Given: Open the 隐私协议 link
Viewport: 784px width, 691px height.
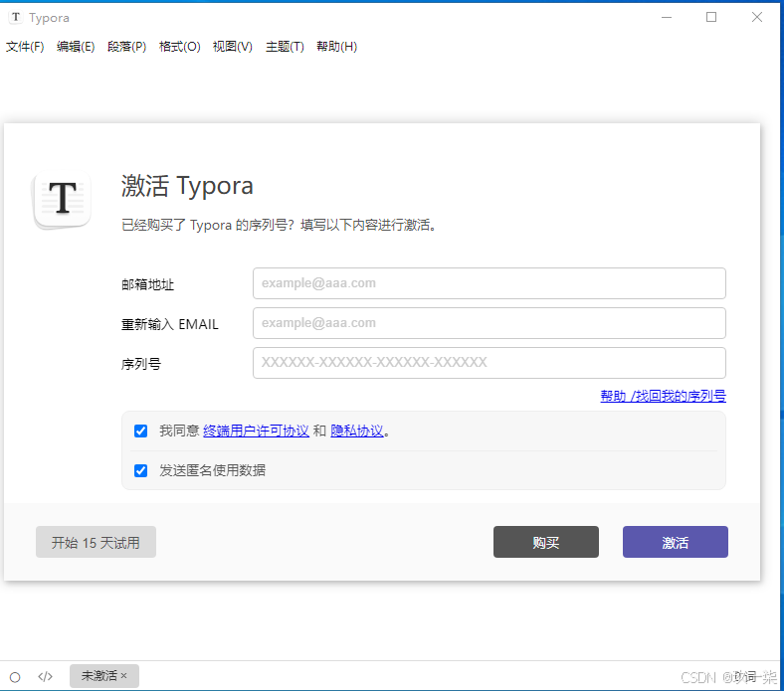Looking at the screenshot, I should coord(357,431).
